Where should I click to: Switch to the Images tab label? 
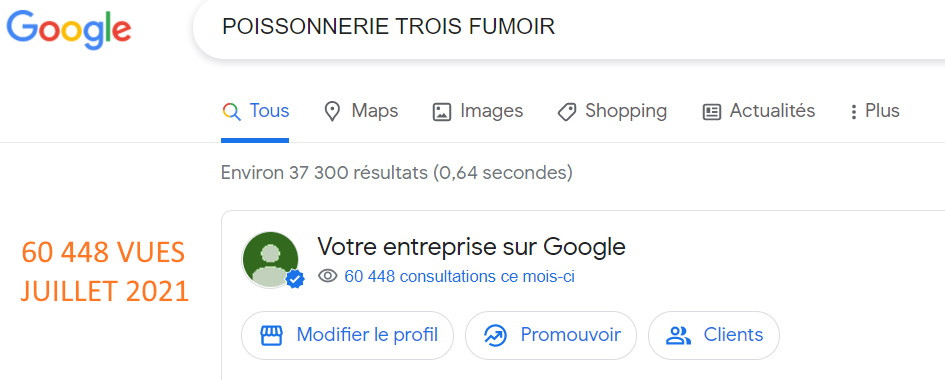point(491,111)
